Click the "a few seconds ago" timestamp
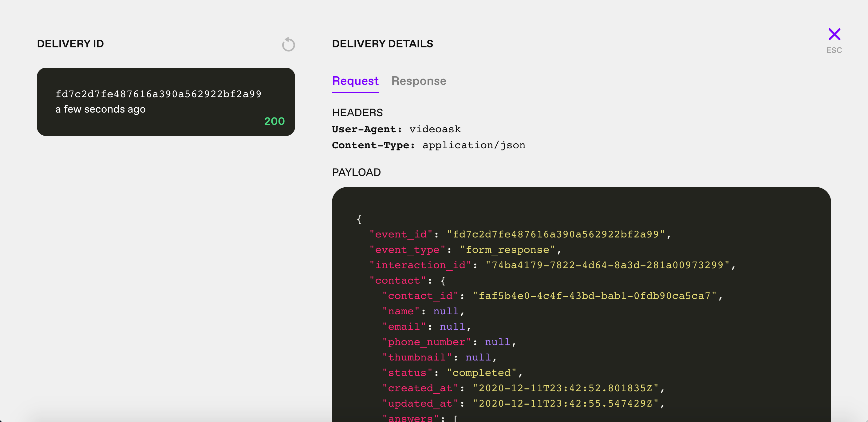Screen dimensions: 868x422 coord(101,109)
